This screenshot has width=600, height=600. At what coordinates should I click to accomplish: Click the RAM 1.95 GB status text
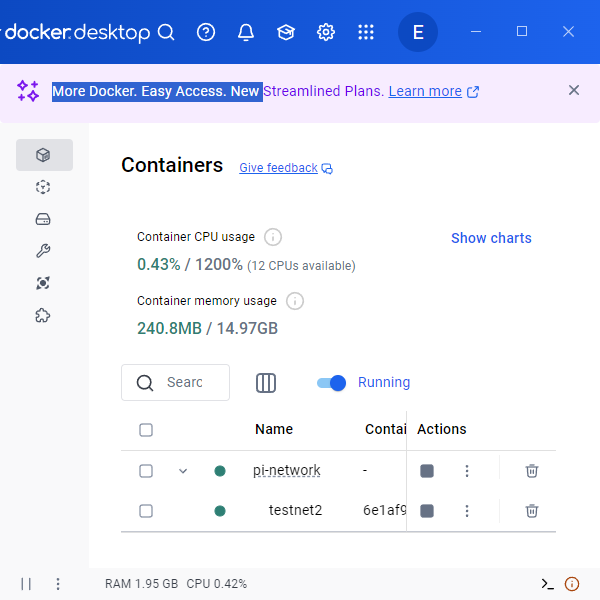tap(142, 584)
